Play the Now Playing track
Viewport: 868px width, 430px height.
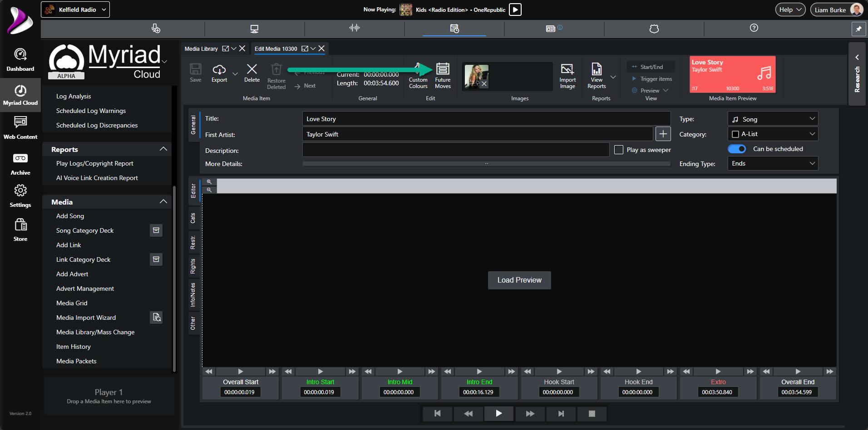(515, 10)
